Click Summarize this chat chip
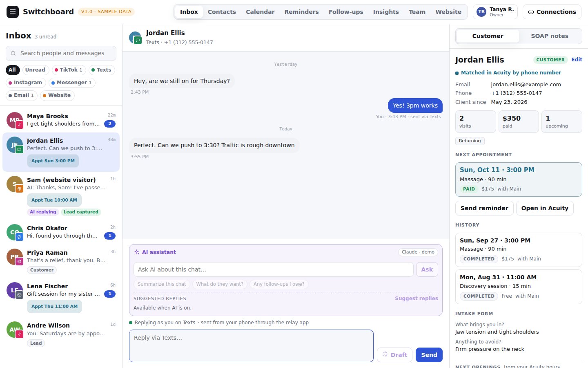The height and width of the screenshot is (368, 588). point(162,284)
